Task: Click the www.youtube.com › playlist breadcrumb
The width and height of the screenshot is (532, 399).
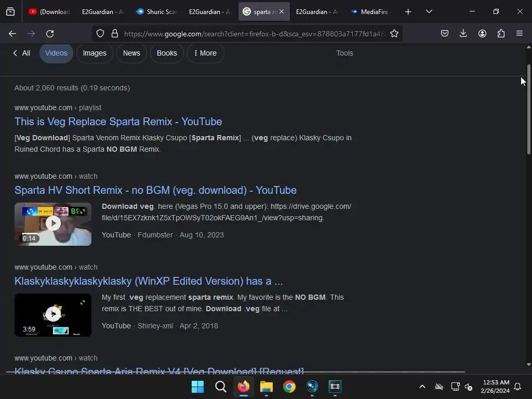Action: [x=58, y=108]
